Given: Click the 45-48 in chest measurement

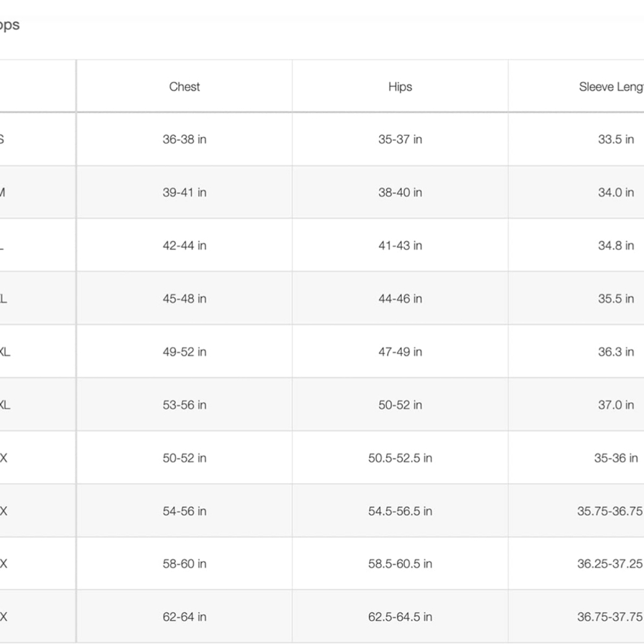Looking at the screenshot, I should [184, 299].
